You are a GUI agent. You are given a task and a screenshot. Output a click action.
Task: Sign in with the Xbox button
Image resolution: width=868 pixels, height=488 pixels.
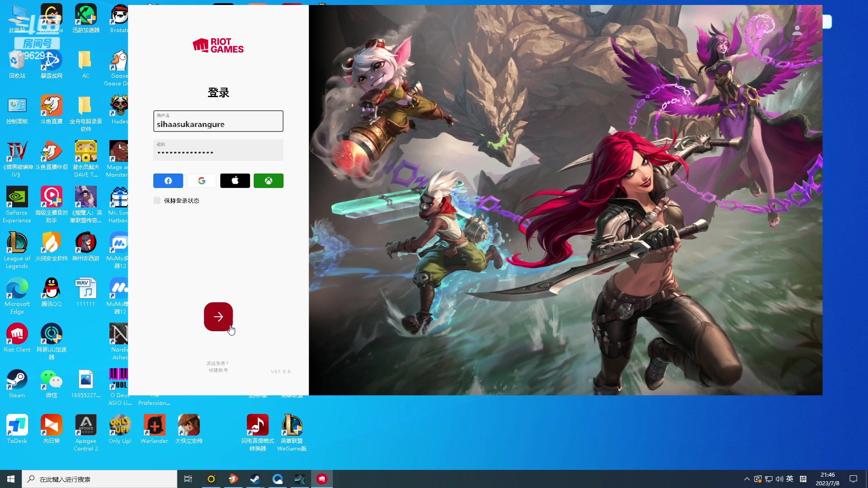pyautogui.click(x=268, y=181)
